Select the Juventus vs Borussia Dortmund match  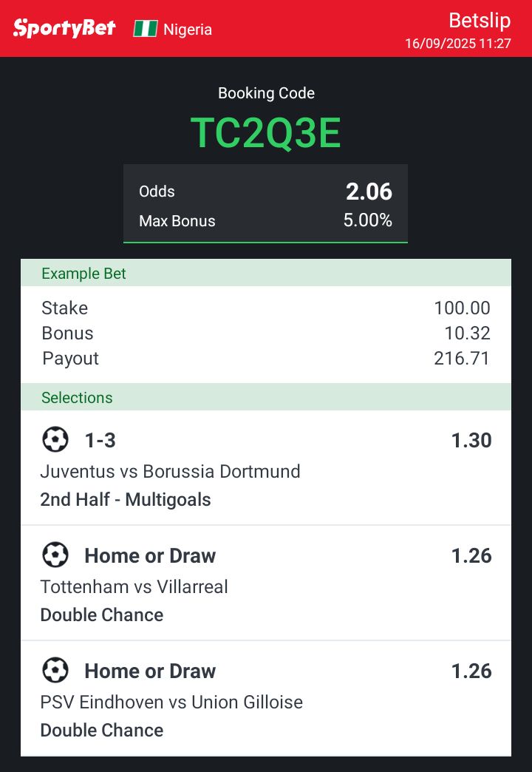pos(170,471)
